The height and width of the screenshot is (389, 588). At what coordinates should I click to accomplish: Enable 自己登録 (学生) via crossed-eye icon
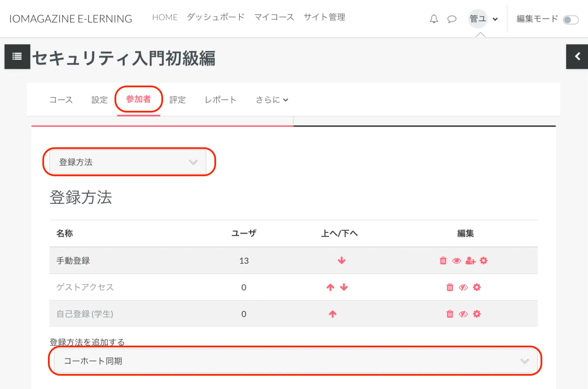[x=463, y=314]
